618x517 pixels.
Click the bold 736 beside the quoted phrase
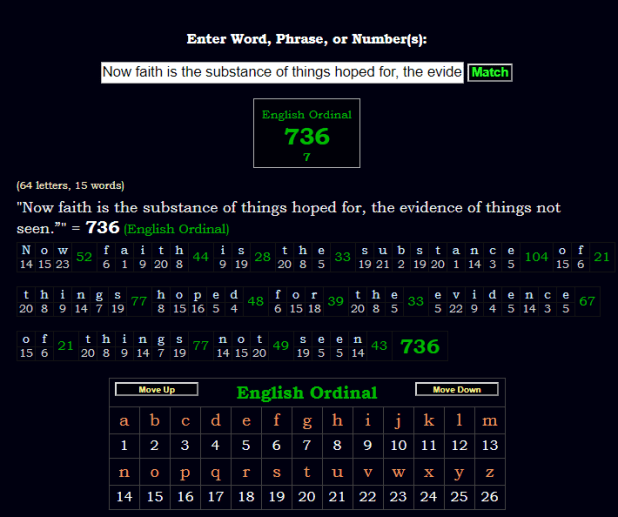[102, 227]
